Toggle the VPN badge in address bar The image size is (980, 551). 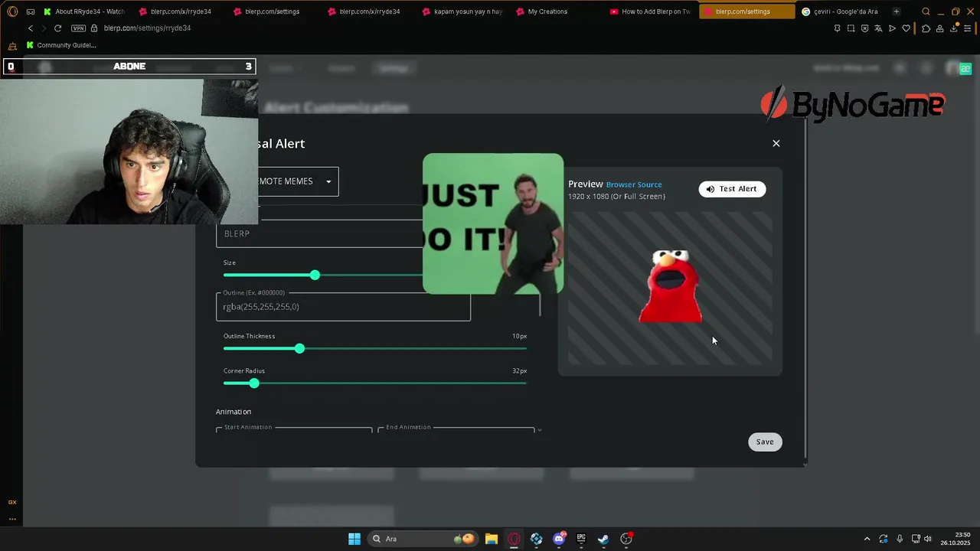78,28
